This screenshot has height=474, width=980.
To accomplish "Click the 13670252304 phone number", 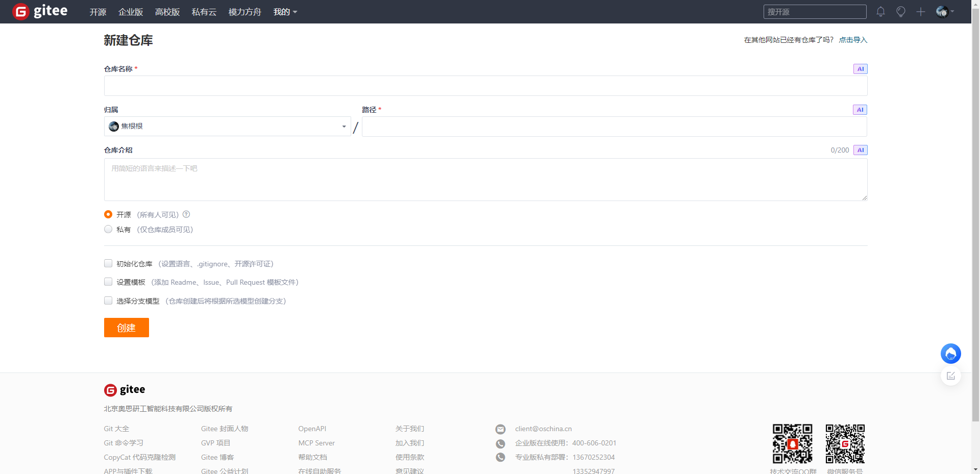I will 594,457.
